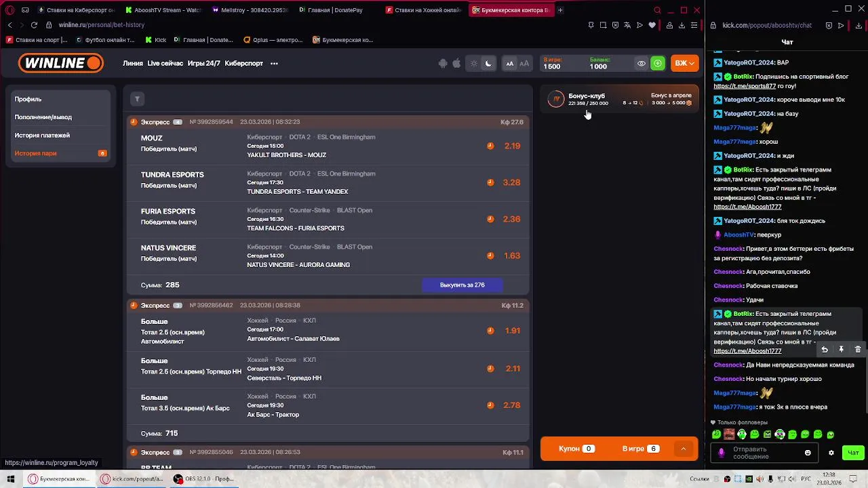Click the Отправить сообщение chat input
Image resolution: width=868 pixels, height=488 pixels.
[763, 453]
